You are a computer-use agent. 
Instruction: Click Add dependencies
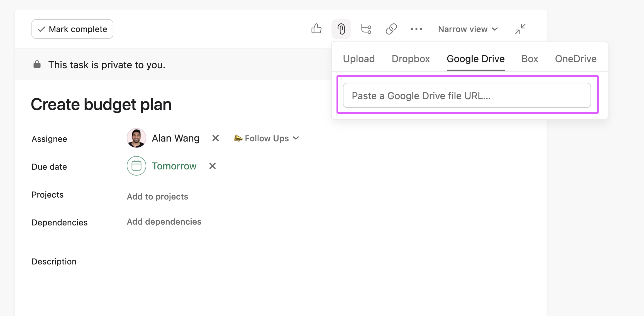tap(164, 222)
